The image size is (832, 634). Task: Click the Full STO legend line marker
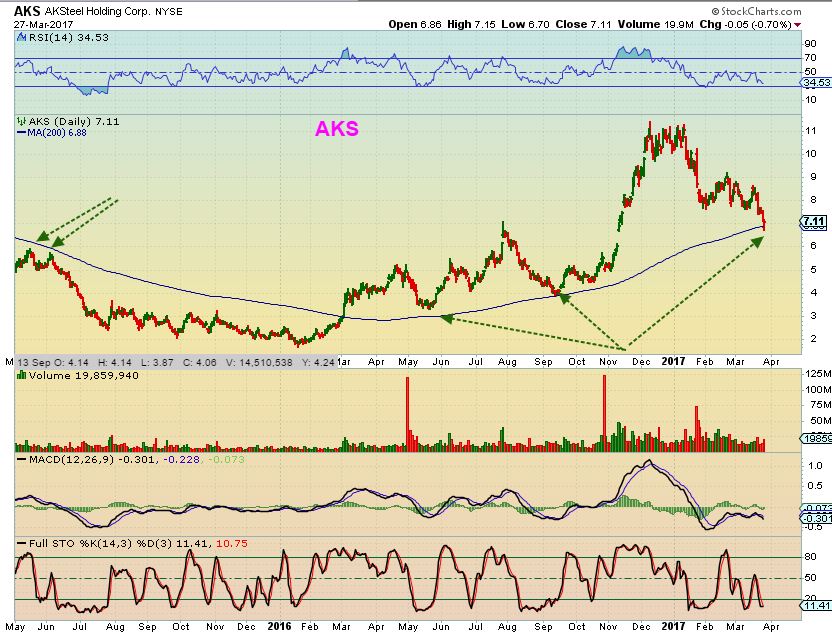coord(22,543)
